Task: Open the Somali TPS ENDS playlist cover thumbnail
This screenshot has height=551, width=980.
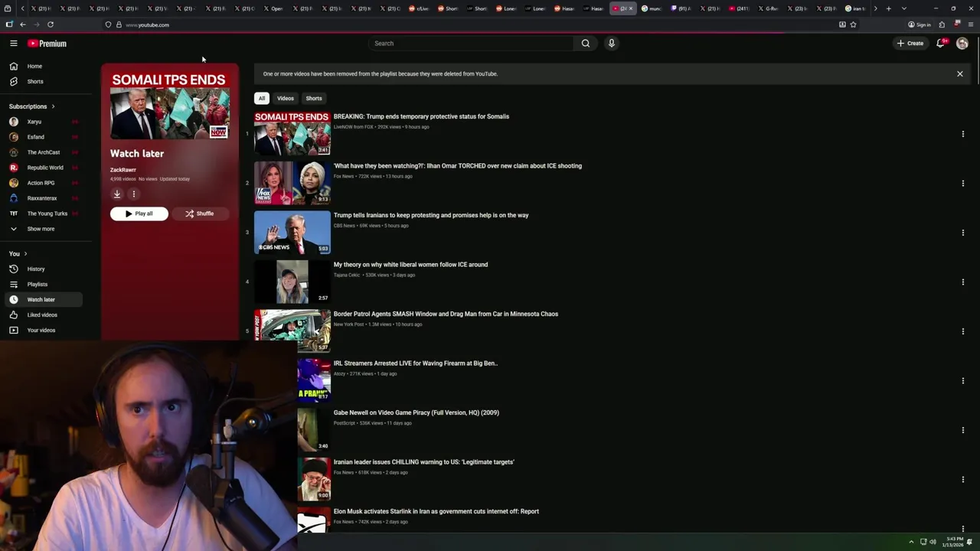Action: click(169, 106)
